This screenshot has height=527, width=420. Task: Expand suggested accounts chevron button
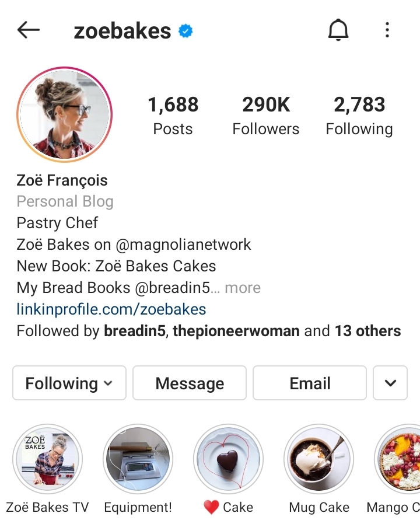tap(390, 383)
